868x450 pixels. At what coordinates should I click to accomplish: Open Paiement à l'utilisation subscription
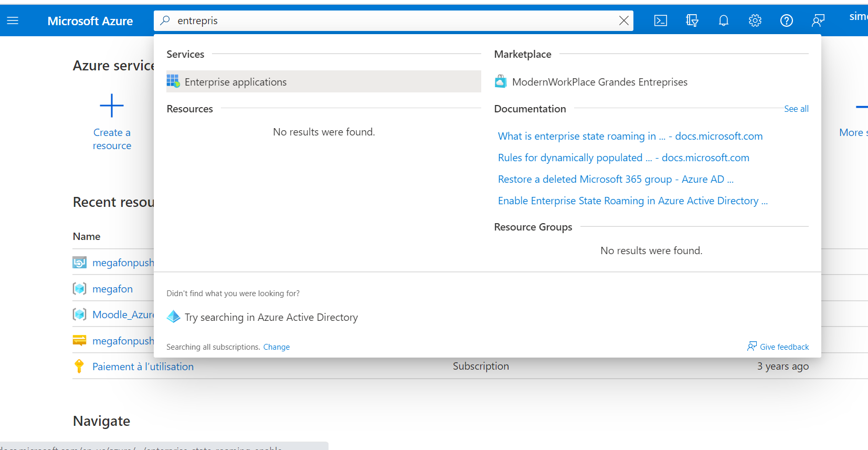coord(143,367)
